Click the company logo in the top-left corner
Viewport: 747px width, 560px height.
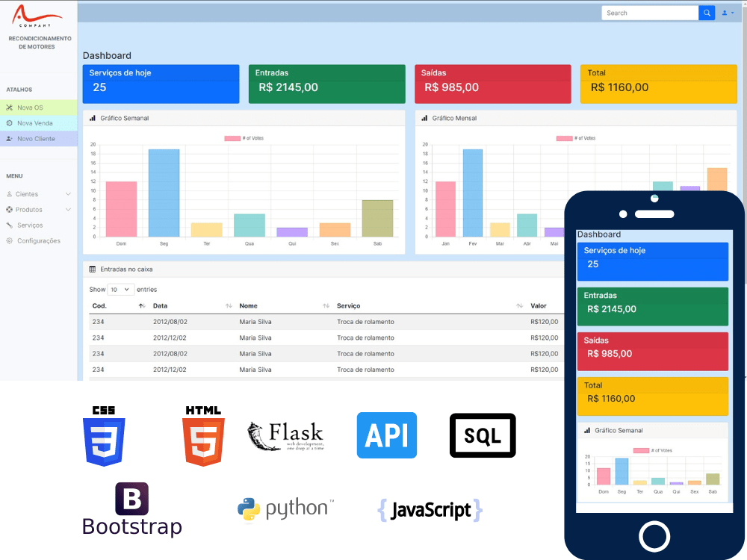pos(37,15)
